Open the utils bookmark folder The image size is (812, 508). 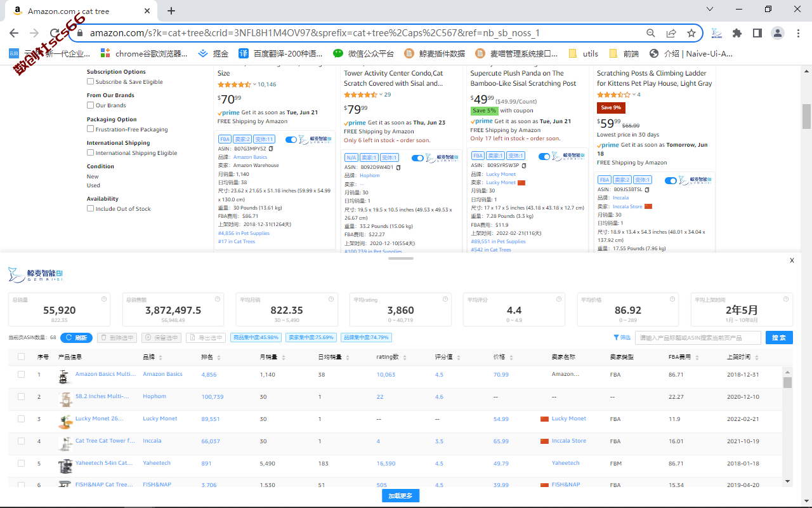[584, 54]
